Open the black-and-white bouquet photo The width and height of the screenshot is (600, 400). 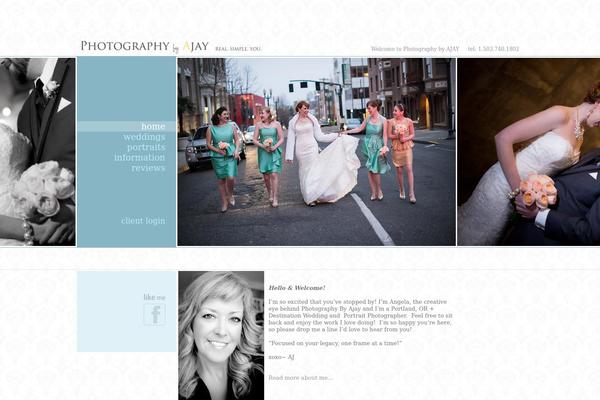pos(38,152)
